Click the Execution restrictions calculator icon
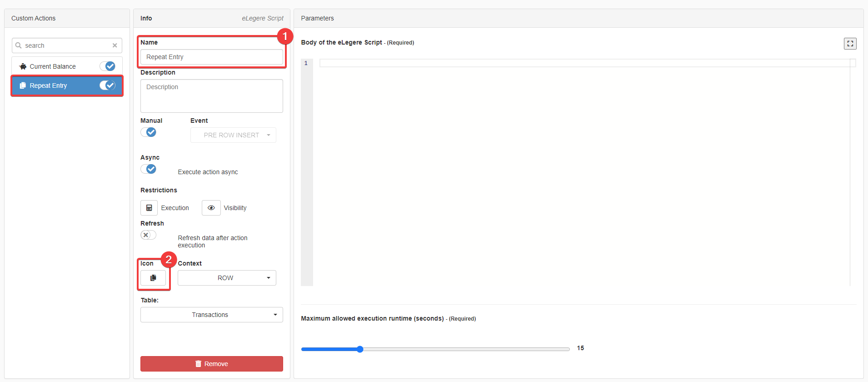Screen dimensions: 868x382 click(149, 208)
